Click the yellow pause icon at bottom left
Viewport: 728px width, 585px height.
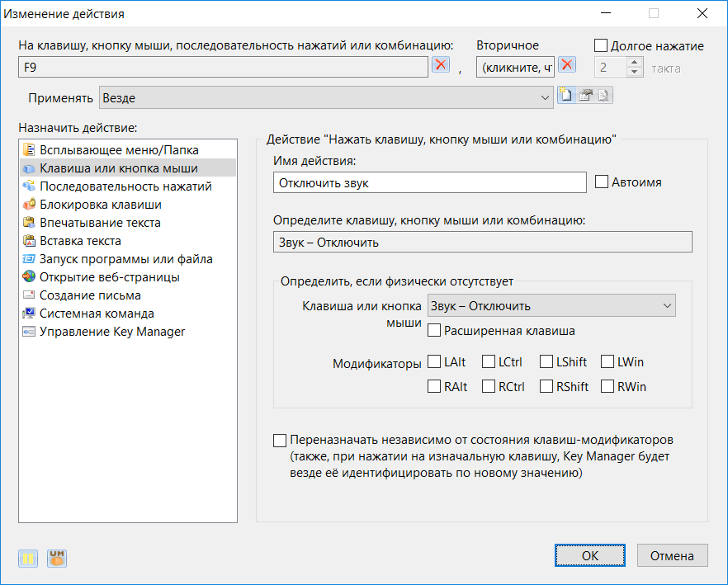click(x=28, y=559)
